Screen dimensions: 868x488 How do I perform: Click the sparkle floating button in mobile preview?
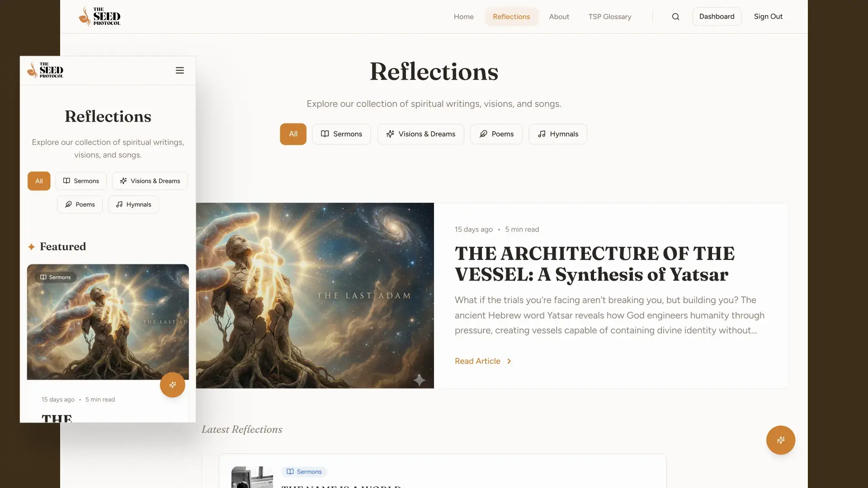[x=172, y=385]
